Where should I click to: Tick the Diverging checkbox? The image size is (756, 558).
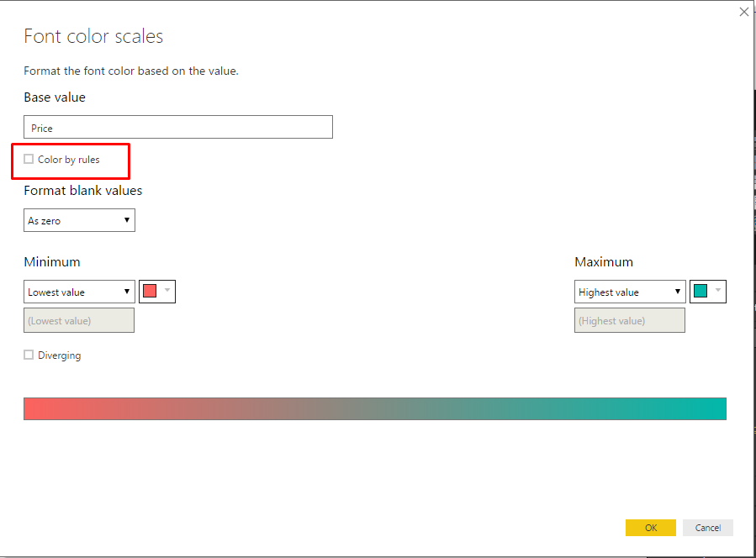(x=29, y=355)
